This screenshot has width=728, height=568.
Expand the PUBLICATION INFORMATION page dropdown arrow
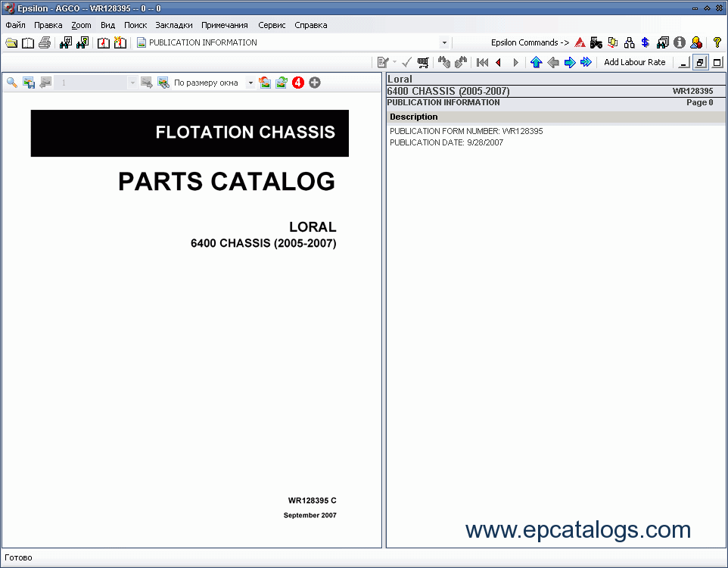444,42
